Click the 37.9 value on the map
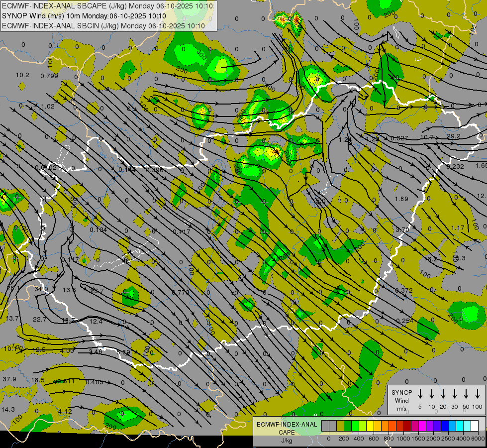This screenshot has width=487, height=448. pyautogui.click(x=9, y=379)
